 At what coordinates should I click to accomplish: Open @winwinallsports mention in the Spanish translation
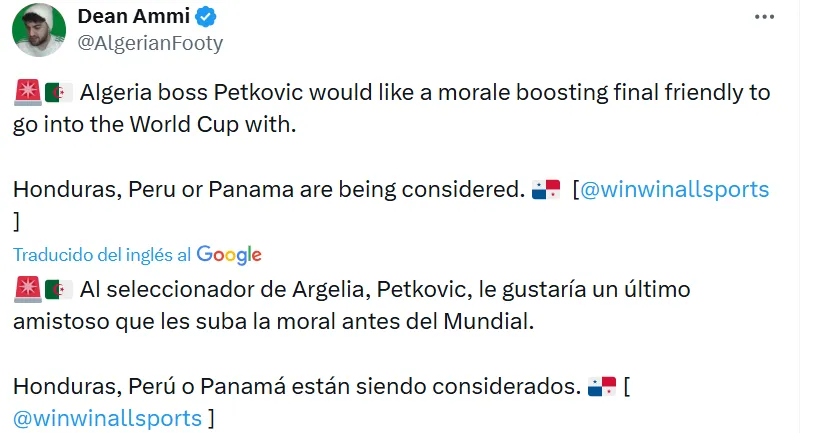tap(108, 417)
